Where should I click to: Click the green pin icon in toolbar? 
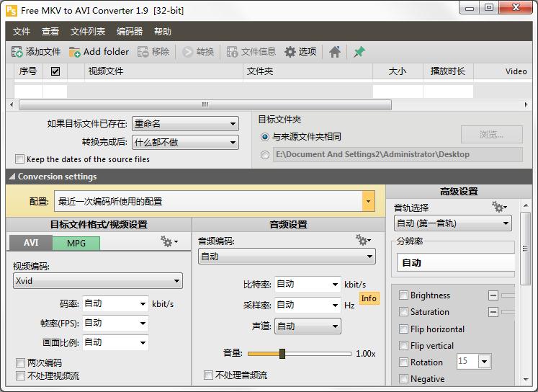(359, 52)
